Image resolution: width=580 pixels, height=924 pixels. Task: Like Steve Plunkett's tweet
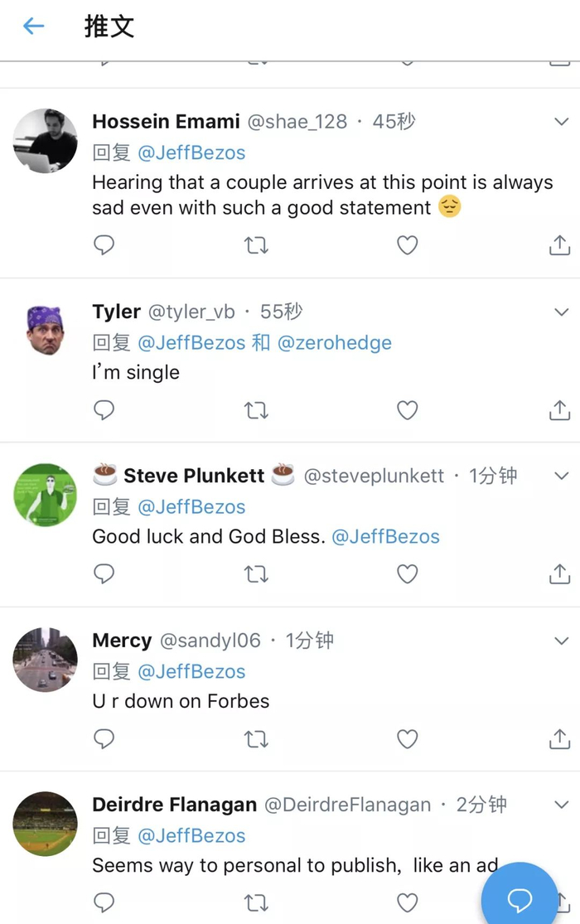[407, 573]
